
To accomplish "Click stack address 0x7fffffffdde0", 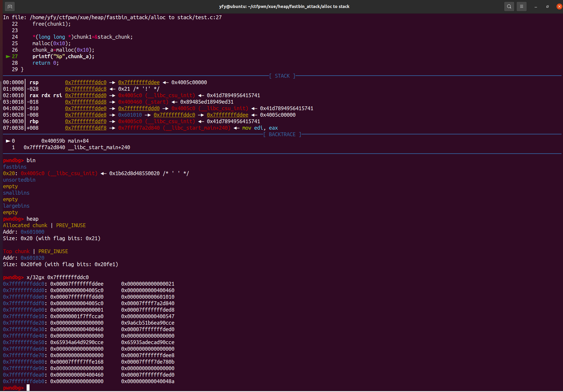I will [x=86, y=108].
